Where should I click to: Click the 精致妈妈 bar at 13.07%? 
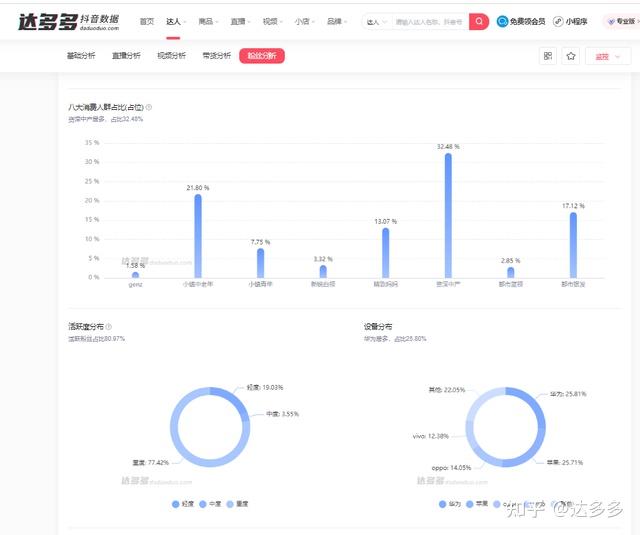coord(385,253)
